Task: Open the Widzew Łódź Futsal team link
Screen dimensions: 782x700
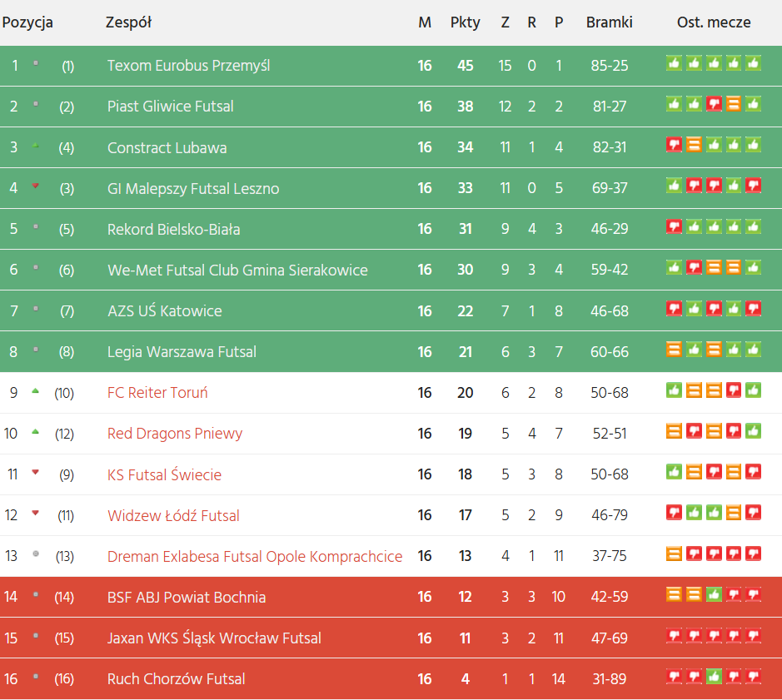Action: [x=173, y=515]
